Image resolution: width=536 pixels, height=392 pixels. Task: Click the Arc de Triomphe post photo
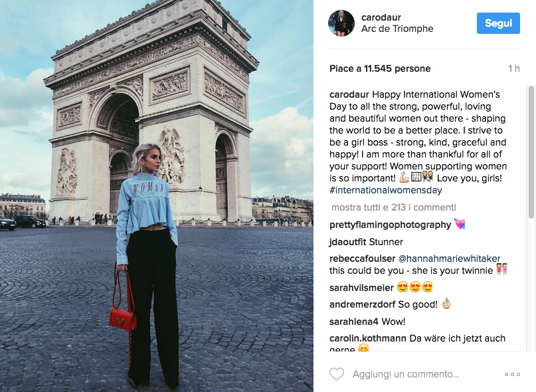157,196
